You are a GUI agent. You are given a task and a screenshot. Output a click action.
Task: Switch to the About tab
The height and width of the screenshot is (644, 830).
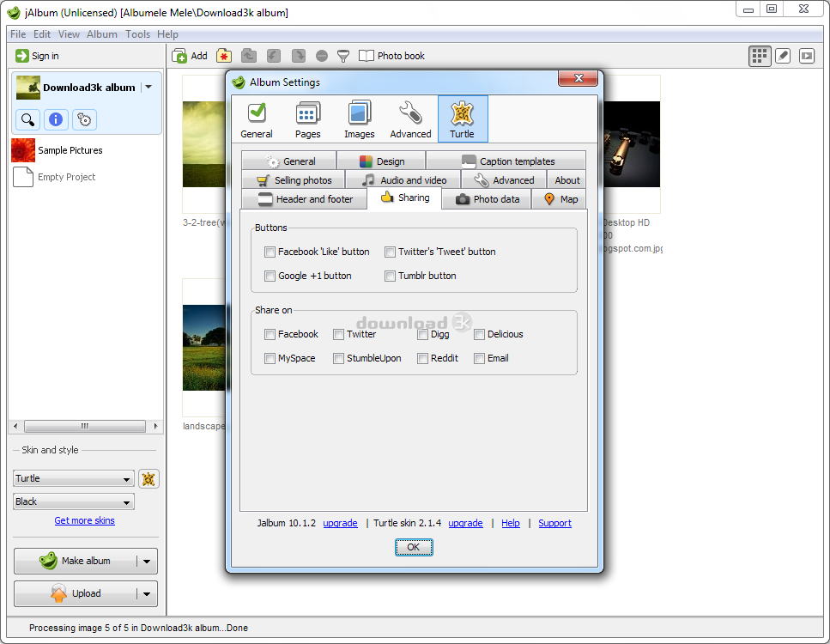click(566, 180)
